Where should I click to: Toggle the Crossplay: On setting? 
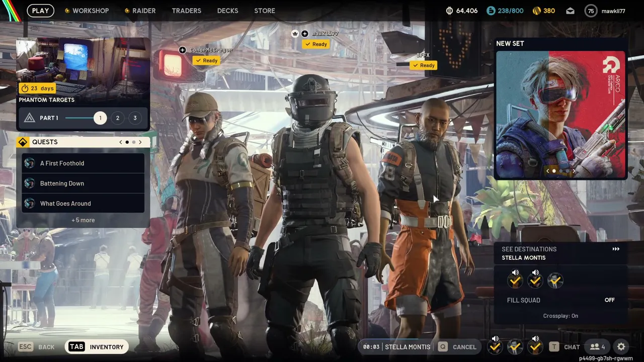point(560,316)
